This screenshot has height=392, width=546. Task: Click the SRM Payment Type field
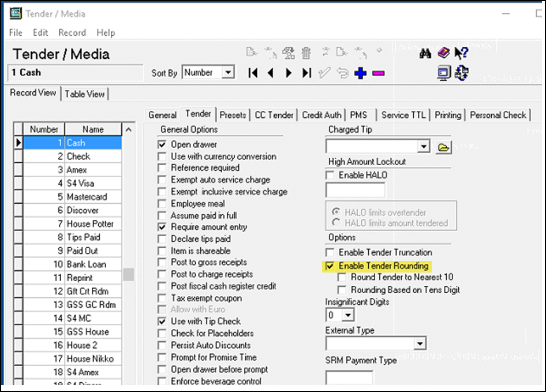pyautogui.click(x=349, y=378)
